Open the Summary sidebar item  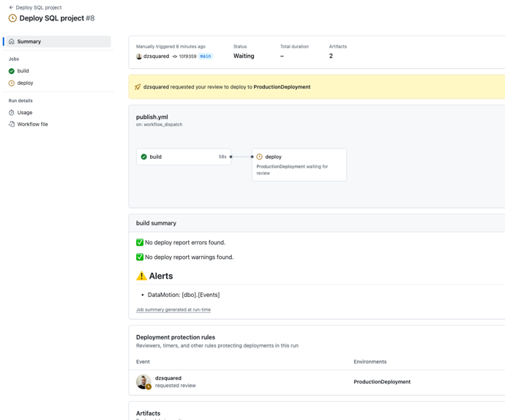[x=59, y=42]
